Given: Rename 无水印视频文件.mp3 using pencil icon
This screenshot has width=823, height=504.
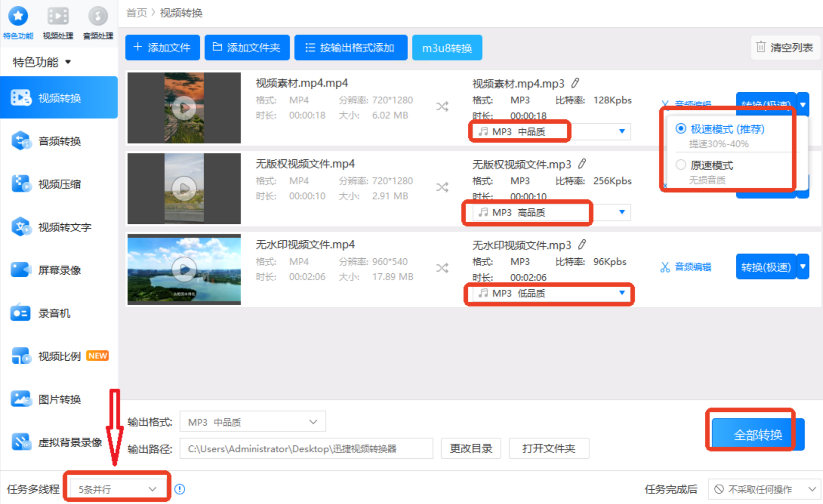Looking at the screenshot, I should tap(582, 244).
